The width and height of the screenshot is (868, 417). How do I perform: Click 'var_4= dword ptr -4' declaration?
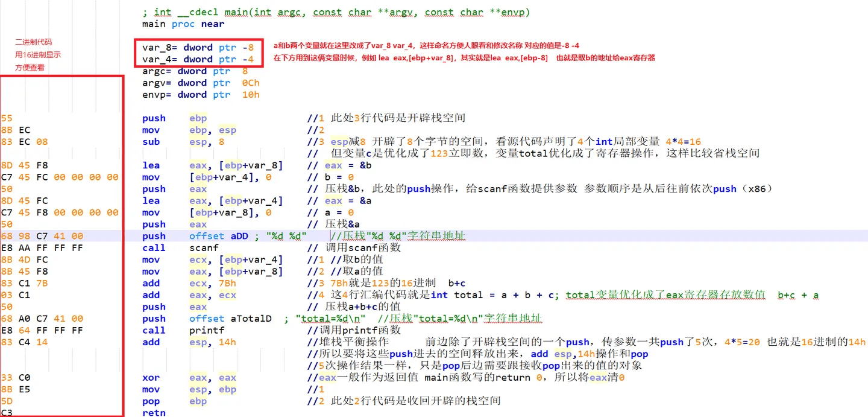click(198, 59)
